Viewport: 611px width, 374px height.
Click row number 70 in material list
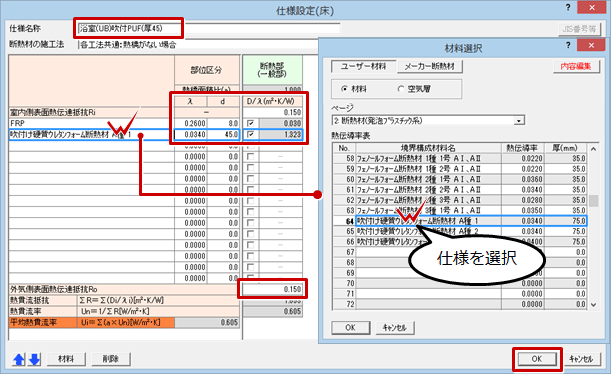[x=344, y=283]
